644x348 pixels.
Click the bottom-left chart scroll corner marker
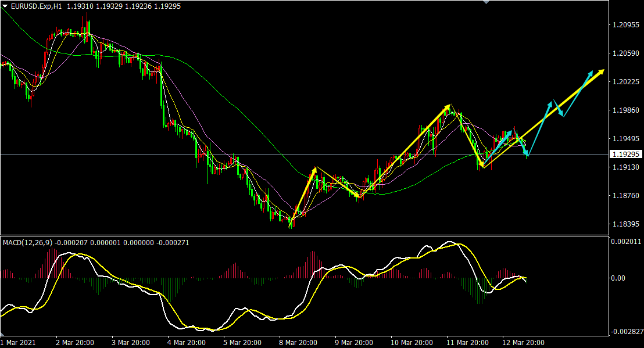[2, 335]
